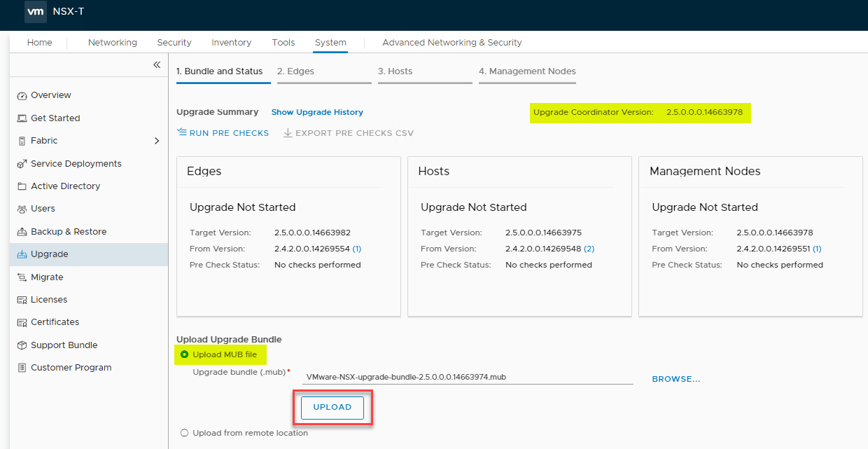This screenshot has height=449, width=868.
Task: Click the Service Deployments icon
Action: pyautogui.click(x=21, y=163)
